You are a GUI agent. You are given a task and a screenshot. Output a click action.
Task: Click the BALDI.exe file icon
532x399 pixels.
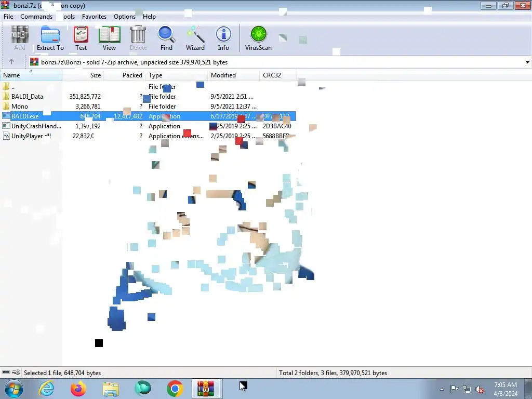pos(6,116)
